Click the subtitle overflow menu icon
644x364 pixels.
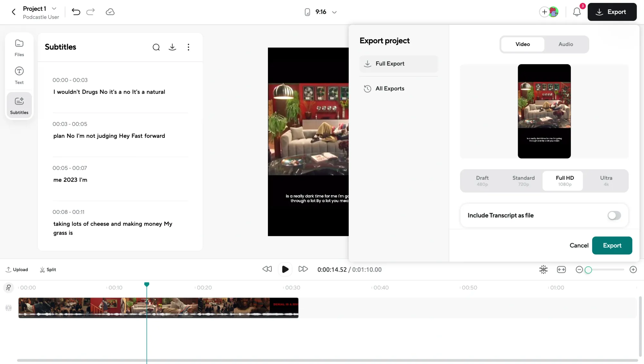pos(188,47)
